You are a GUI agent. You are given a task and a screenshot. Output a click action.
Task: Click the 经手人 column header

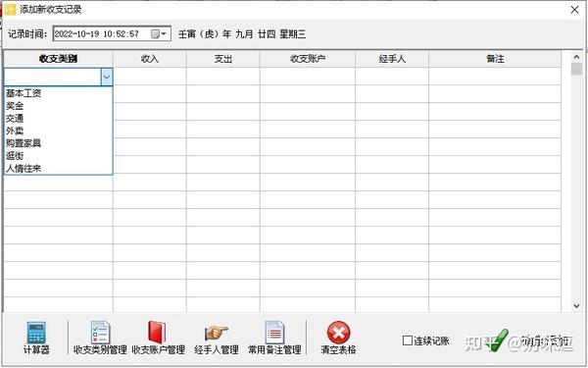pyautogui.click(x=392, y=59)
